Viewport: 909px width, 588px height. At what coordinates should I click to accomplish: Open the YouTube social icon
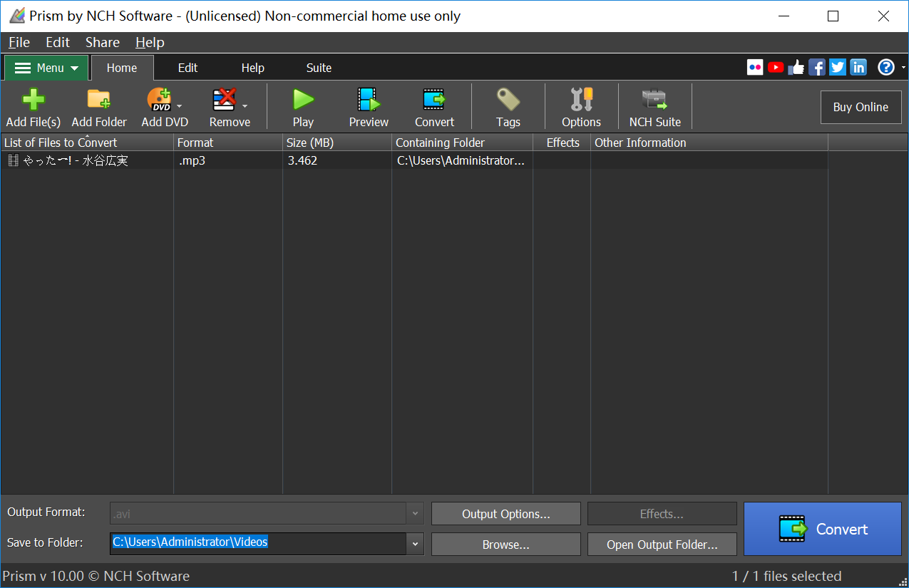(776, 67)
